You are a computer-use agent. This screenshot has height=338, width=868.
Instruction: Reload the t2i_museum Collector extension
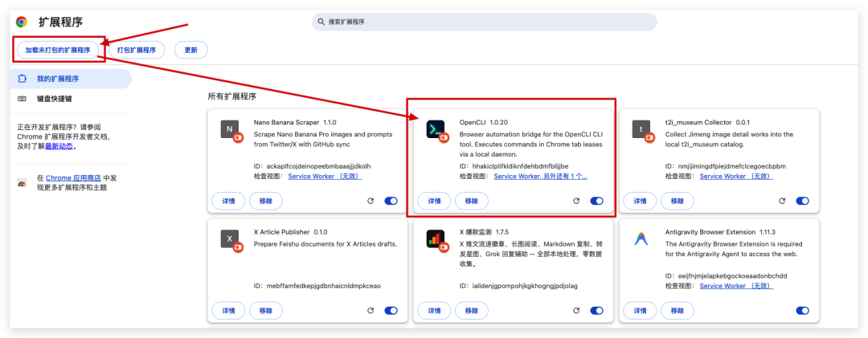782,202
